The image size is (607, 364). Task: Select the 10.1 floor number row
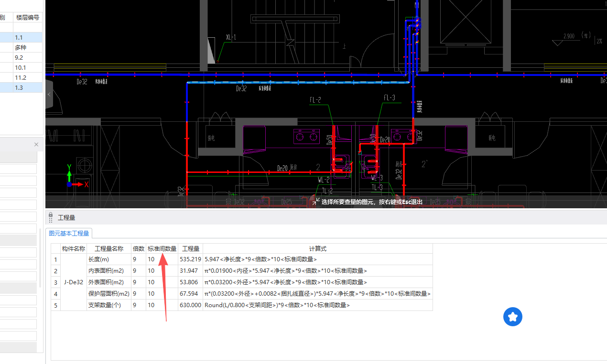(28, 67)
